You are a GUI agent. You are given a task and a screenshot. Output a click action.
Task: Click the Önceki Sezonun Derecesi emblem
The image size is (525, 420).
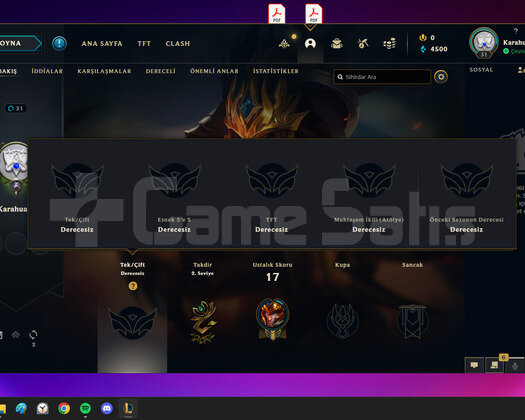pos(467,180)
